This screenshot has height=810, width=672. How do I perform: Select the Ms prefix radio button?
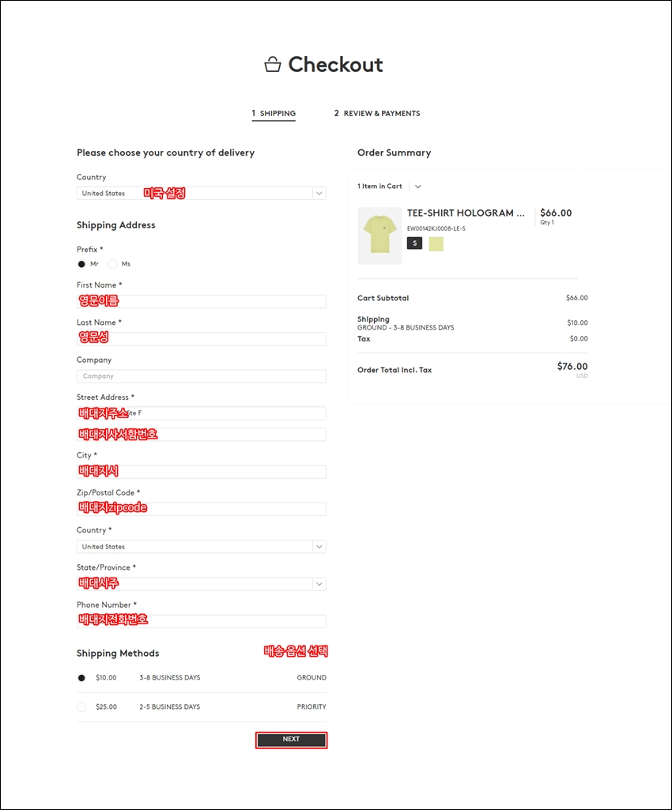113,264
